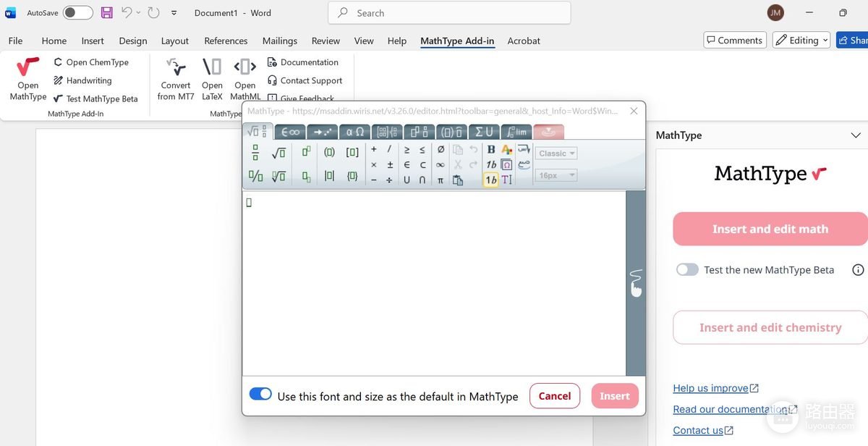Click the Insert button in MathType dialog

(615, 395)
